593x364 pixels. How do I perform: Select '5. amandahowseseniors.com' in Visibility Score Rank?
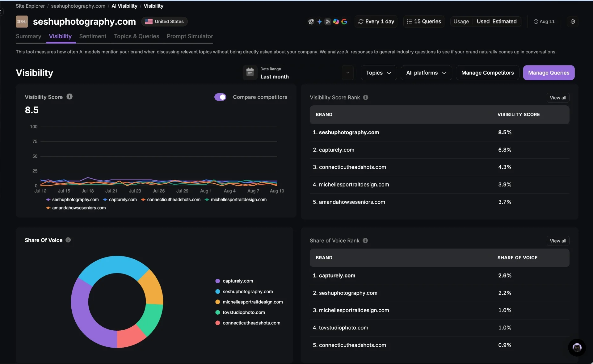click(439, 202)
